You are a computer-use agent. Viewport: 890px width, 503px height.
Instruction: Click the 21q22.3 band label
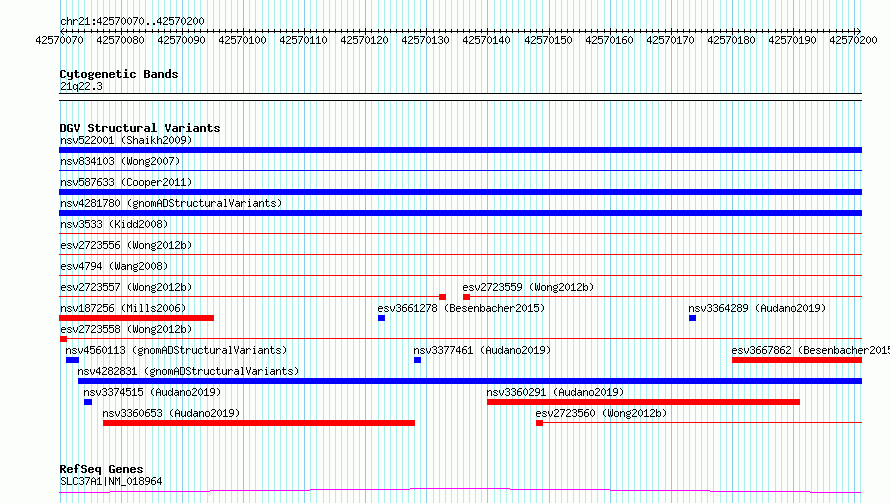pos(81,86)
